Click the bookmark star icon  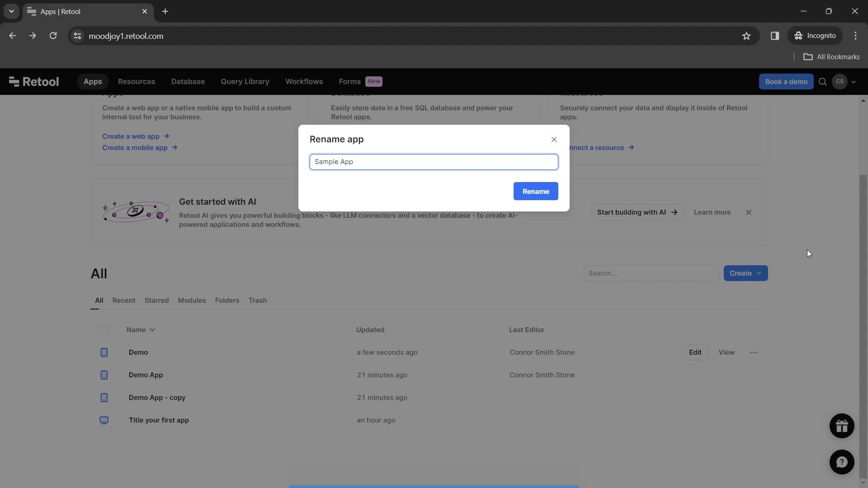pos(748,36)
